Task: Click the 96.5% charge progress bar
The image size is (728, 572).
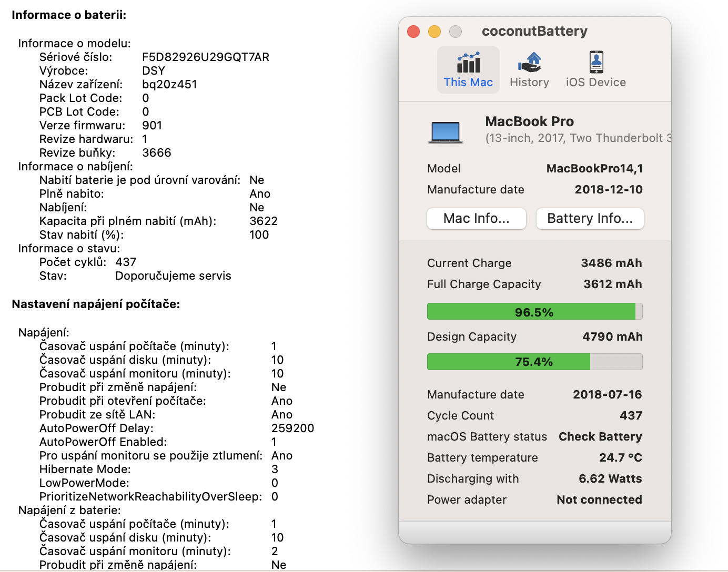Action: [535, 311]
